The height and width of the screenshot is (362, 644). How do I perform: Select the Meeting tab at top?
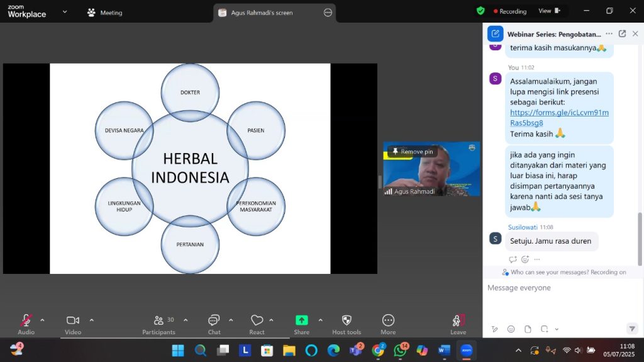click(105, 13)
